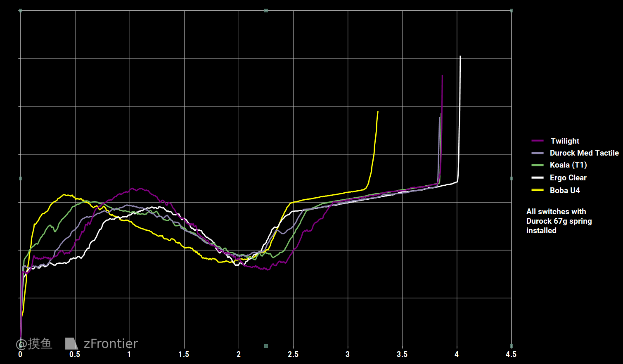Screen dimensions: 623x364
Task: Click the top-left chart resize handle
Action: [21, 11]
